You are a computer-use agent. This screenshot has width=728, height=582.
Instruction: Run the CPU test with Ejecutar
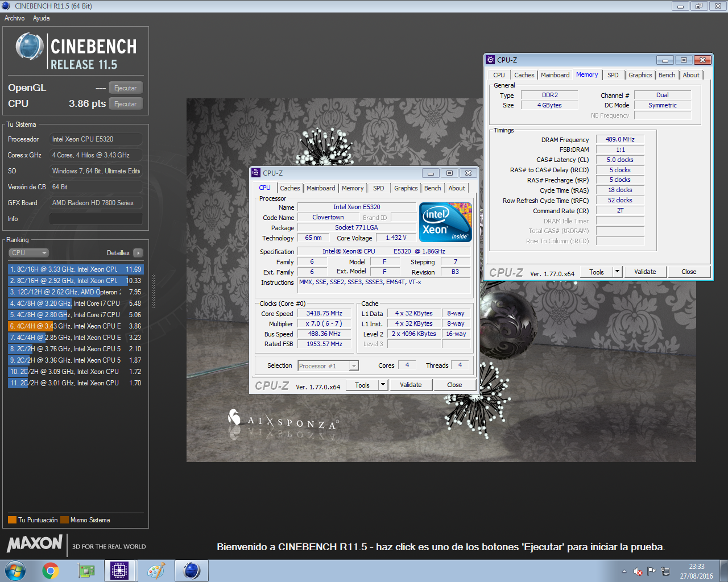125,104
